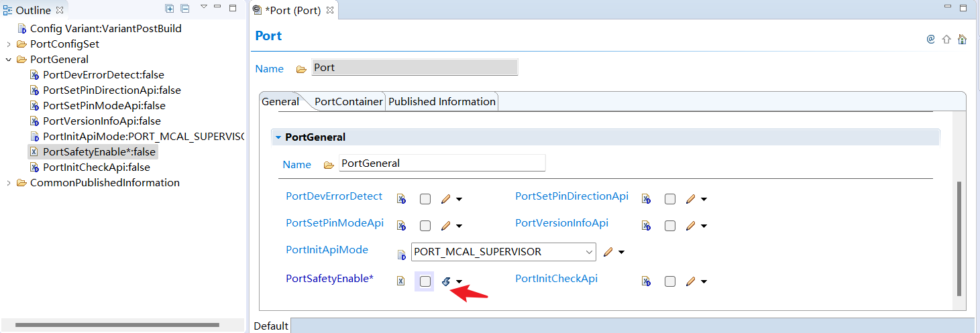Viewport: 980px width, 333px height.
Task: Open the dropdown arrow next to PortSetPinDirectionApi pencil
Action: click(704, 200)
